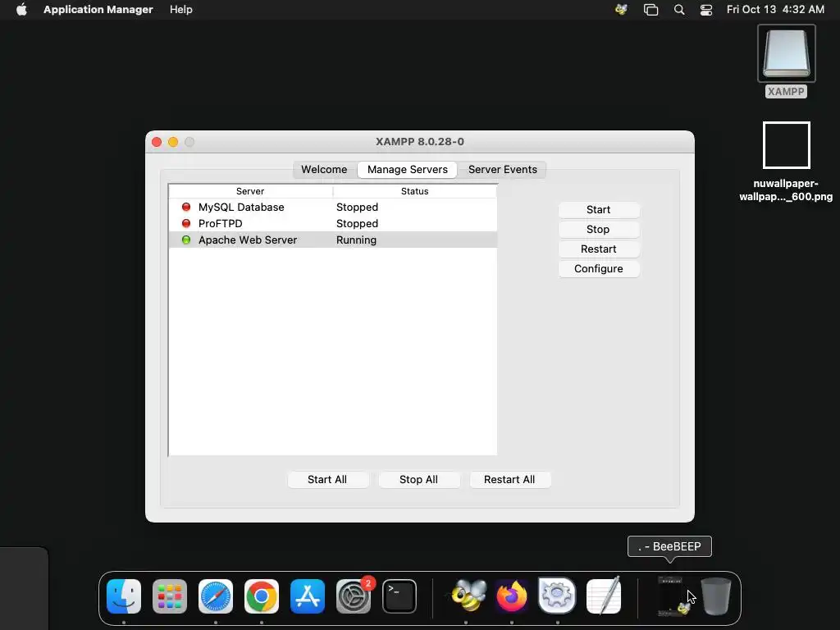Click the red status dot for ProFTPD
Image resolution: width=840 pixels, height=630 pixels.
pyautogui.click(x=186, y=223)
